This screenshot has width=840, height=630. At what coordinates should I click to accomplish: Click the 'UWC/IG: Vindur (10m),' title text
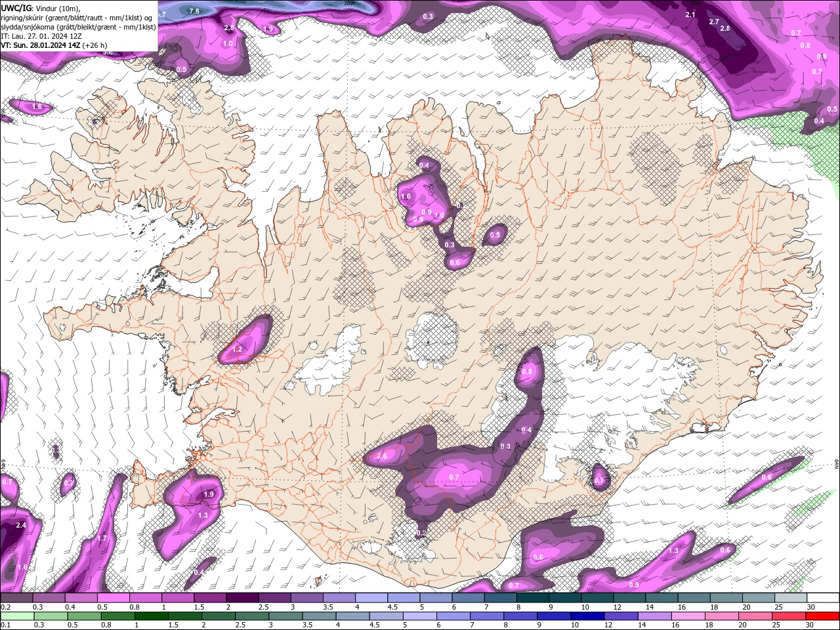(41, 8)
